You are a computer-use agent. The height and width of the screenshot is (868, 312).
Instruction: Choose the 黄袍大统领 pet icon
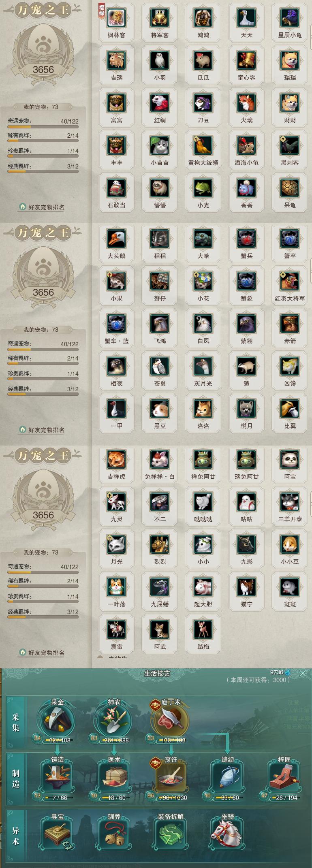pyautogui.click(x=203, y=145)
